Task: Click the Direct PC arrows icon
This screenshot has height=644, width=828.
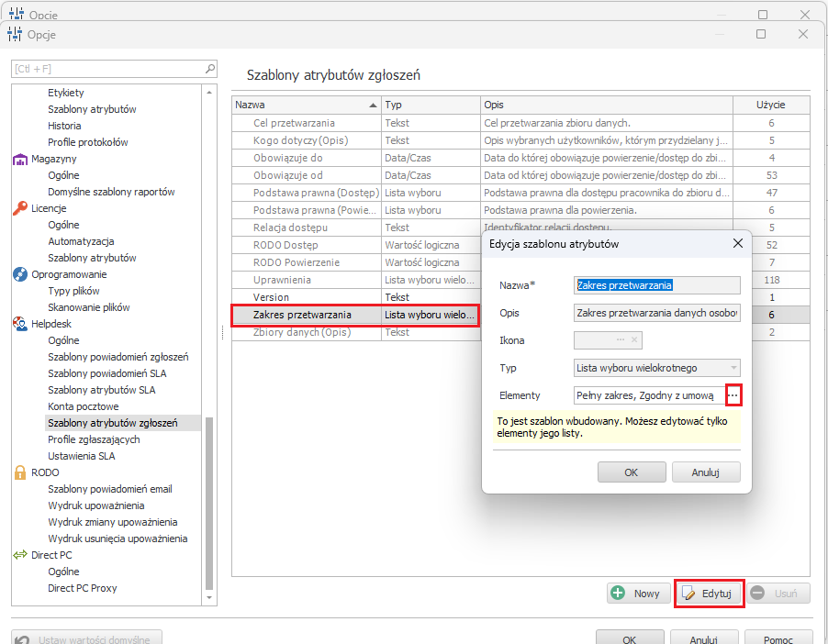Action: pos(20,555)
